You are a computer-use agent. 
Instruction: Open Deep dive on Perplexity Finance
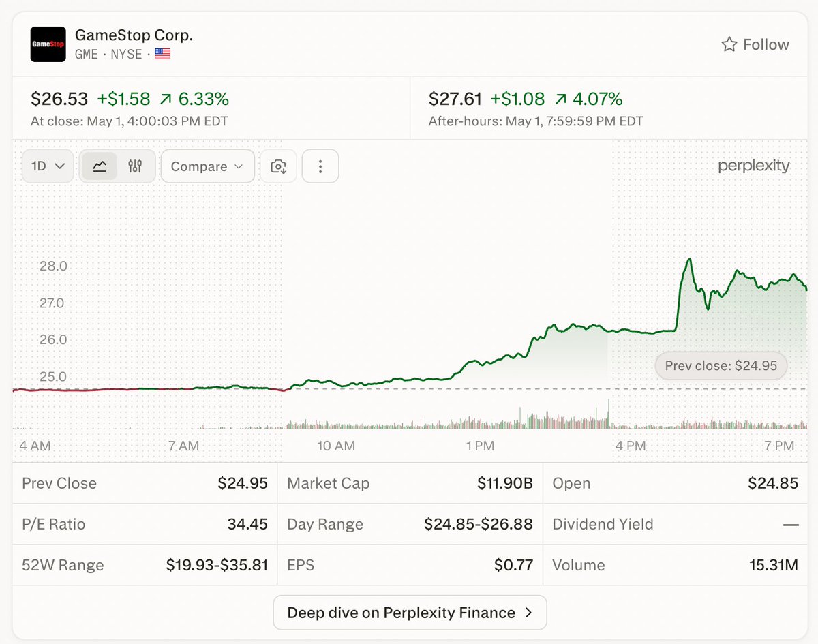410,613
